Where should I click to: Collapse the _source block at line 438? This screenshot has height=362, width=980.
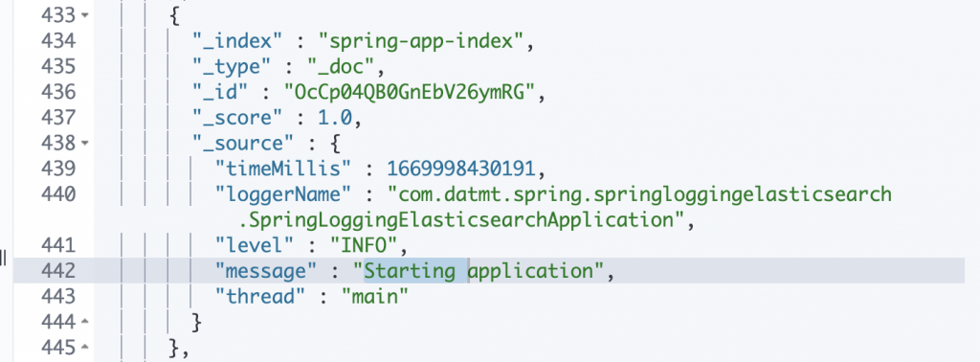[85, 144]
